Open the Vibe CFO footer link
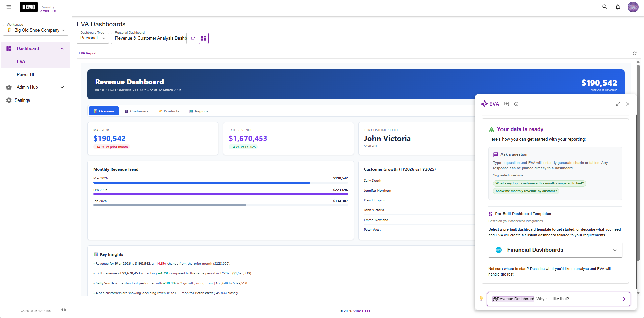The image size is (644, 318). (x=361, y=311)
